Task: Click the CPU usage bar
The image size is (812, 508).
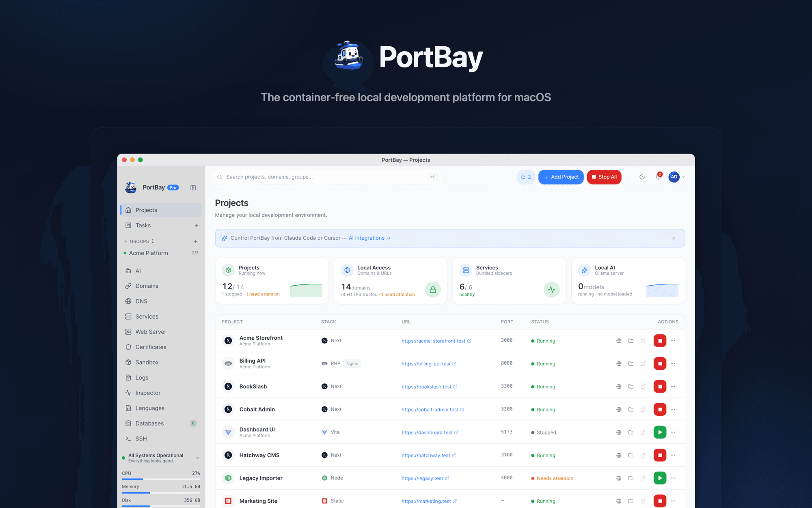Action: click(x=161, y=479)
